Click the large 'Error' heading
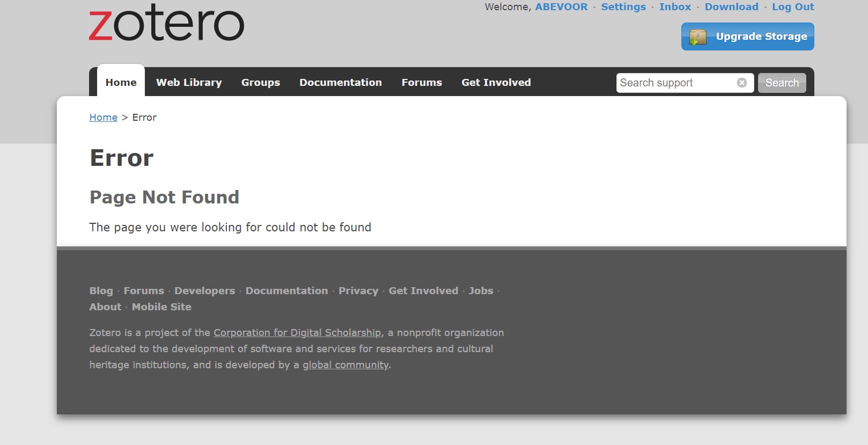The height and width of the screenshot is (445, 868). tap(122, 158)
